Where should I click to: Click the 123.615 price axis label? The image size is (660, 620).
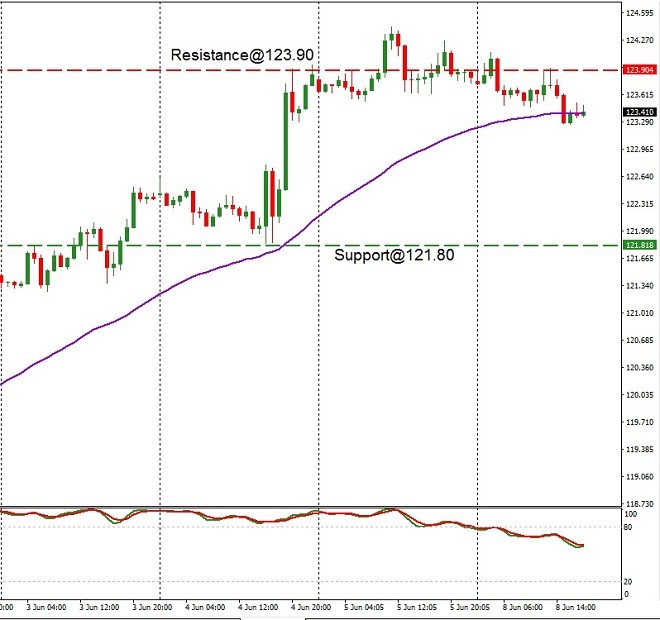point(640,95)
